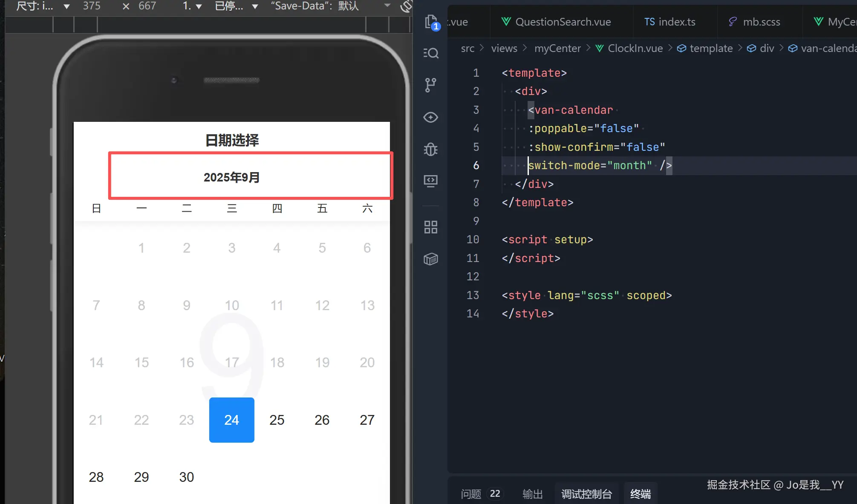Viewport: 857px width, 504px height.
Task: Open the Source Control view
Action: click(x=431, y=85)
